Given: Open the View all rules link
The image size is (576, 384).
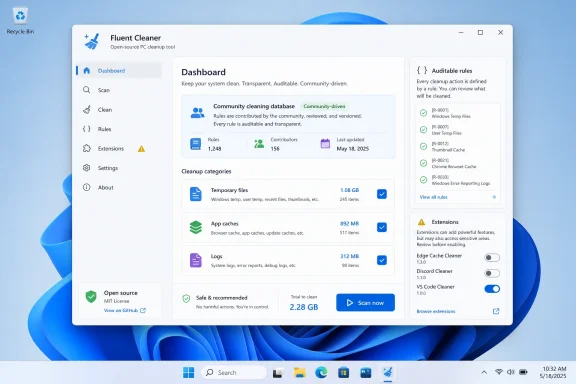Looking at the screenshot, I should [433, 197].
